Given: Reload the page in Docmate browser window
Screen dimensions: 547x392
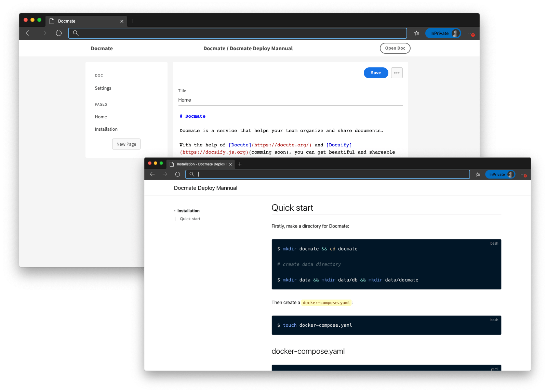Looking at the screenshot, I should point(59,33).
